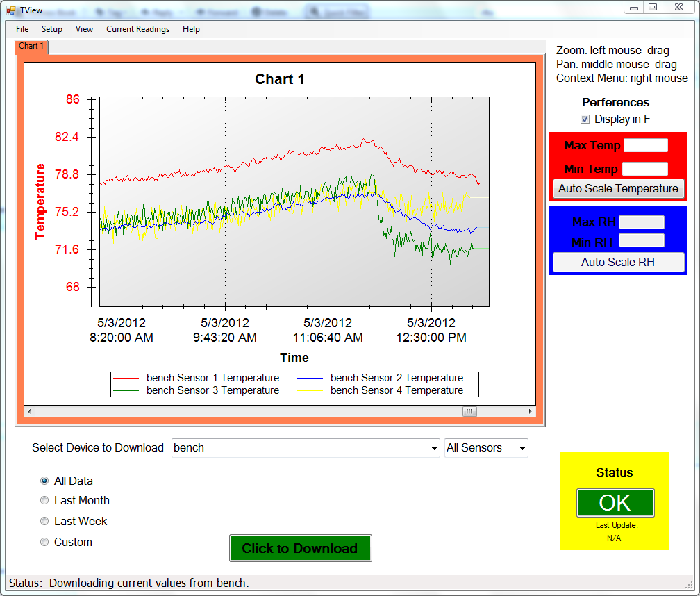Open the Current Readings menu
The width and height of the screenshot is (700, 596).
click(137, 29)
